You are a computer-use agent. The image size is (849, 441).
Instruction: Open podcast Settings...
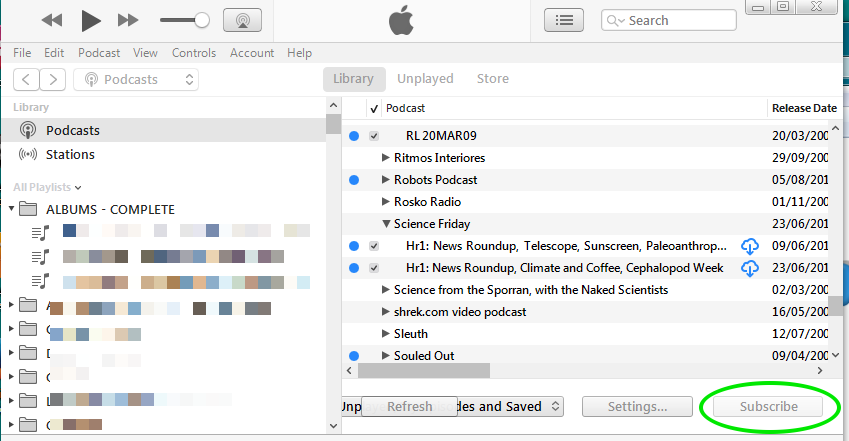637,406
